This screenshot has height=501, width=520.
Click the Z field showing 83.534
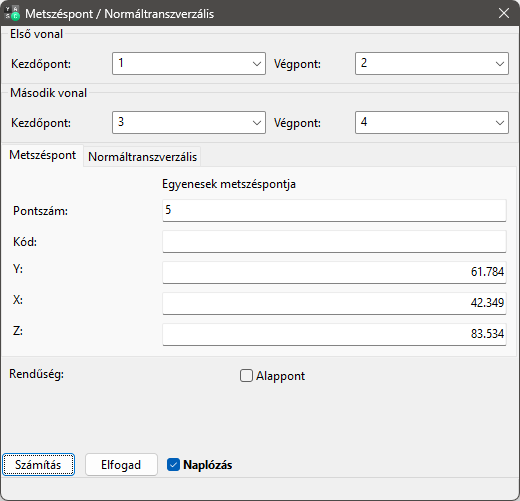[x=334, y=334]
